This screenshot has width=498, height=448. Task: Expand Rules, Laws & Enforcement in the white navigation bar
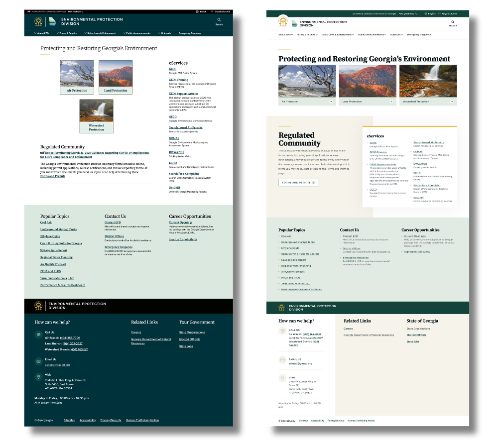(338, 35)
